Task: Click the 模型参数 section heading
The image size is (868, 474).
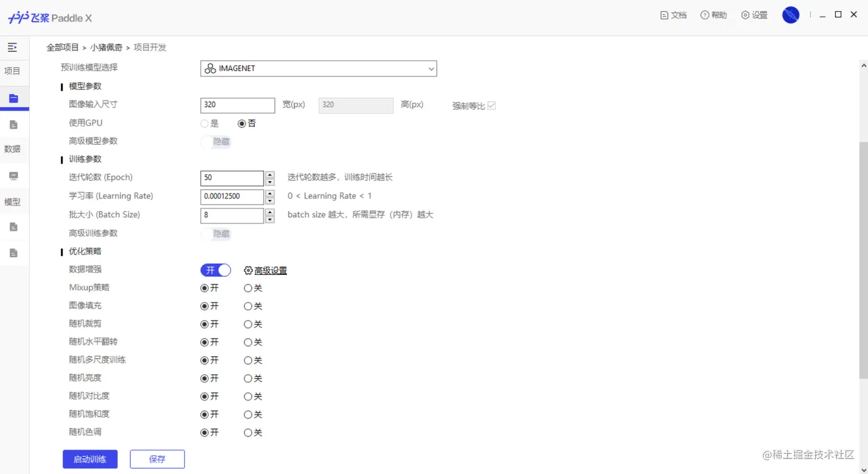Action: point(85,86)
